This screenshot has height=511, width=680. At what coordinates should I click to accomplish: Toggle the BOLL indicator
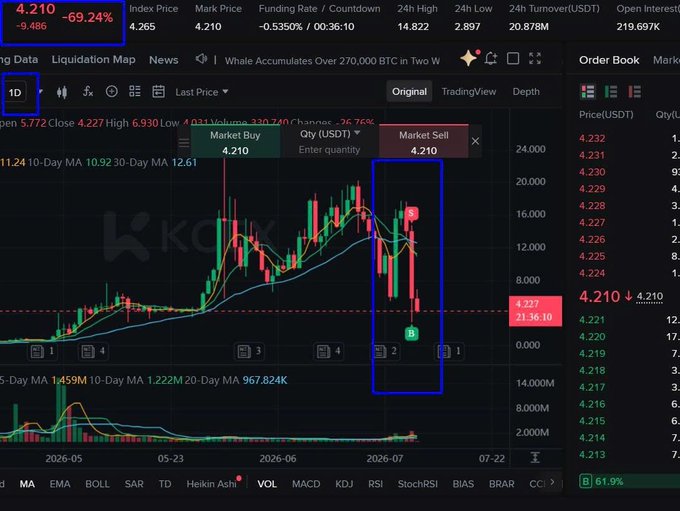(97, 484)
